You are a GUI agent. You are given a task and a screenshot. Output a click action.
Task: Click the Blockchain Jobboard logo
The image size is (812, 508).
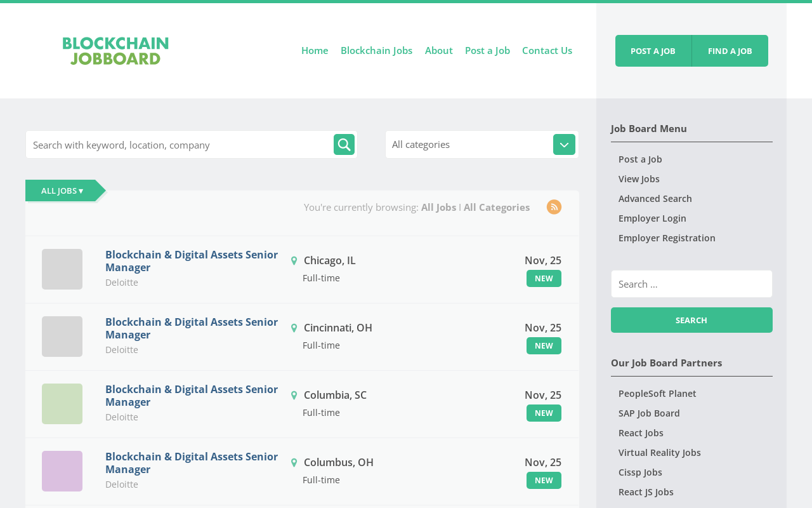[115, 51]
